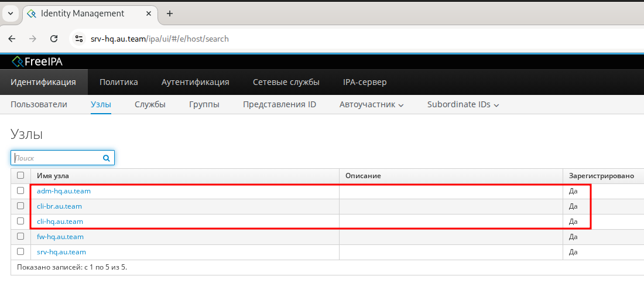The image size is (644, 303).
Task: Click the browser forward arrow
Action: (x=33, y=39)
